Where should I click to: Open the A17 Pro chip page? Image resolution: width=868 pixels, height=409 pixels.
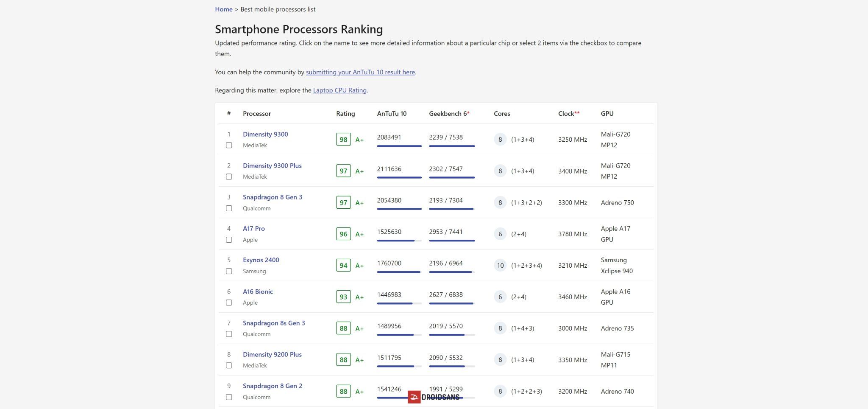click(x=253, y=229)
